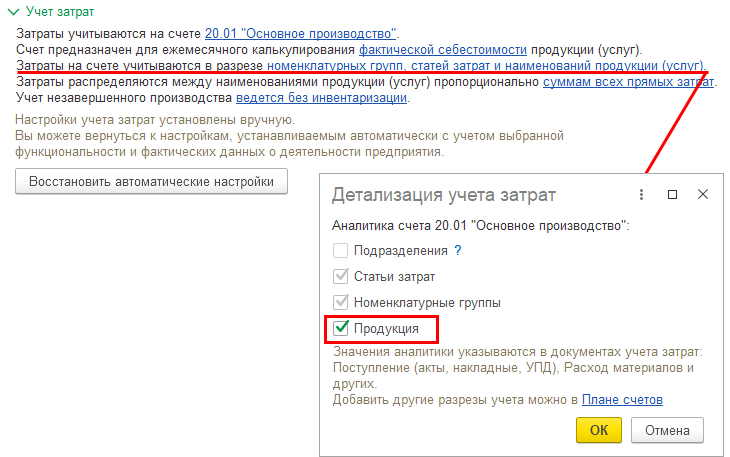This screenshot has height=457, width=730.
Task: Open the 20.01 "Основное производство" account link
Action: (301, 34)
